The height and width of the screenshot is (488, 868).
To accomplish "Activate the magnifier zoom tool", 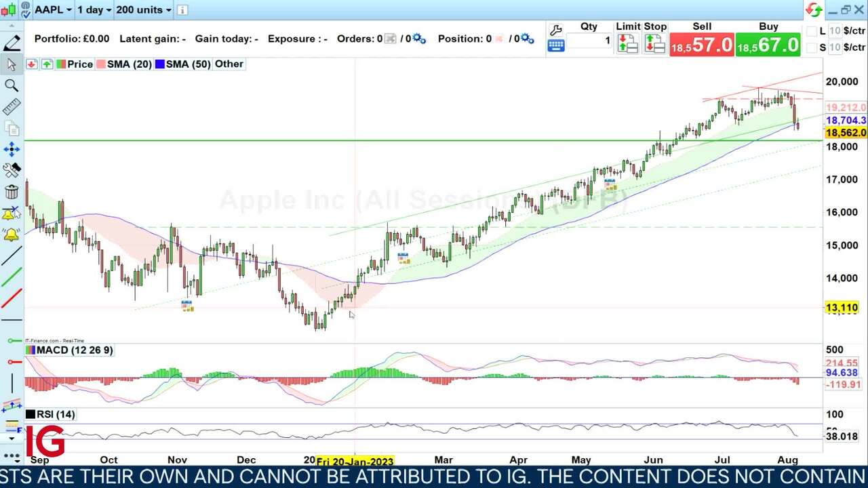I will coord(12,85).
